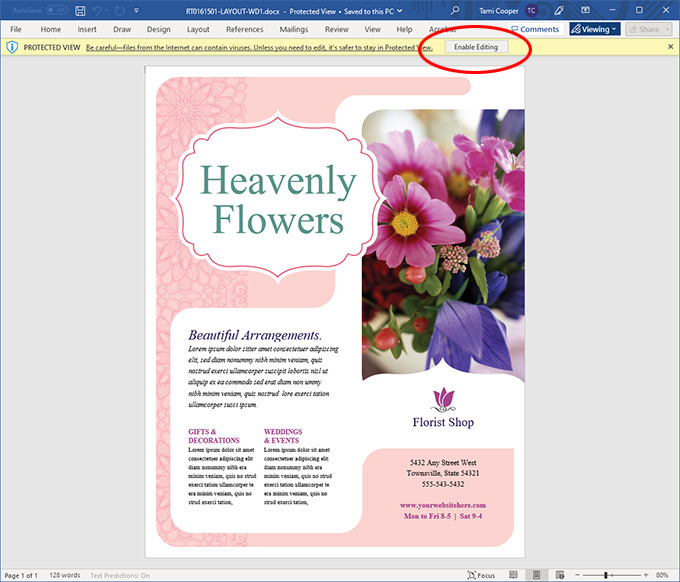Click the Protected View shield info icon
The height and width of the screenshot is (582, 680).
coord(12,47)
